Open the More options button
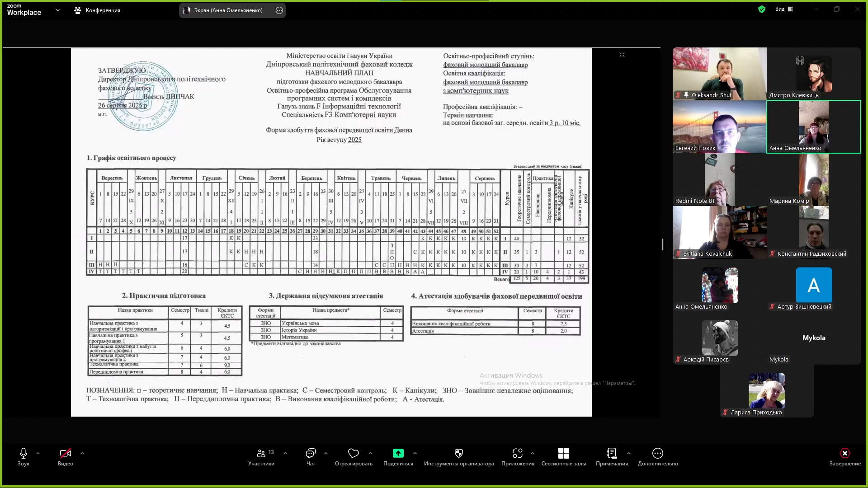868x488 pixels. [658, 453]
